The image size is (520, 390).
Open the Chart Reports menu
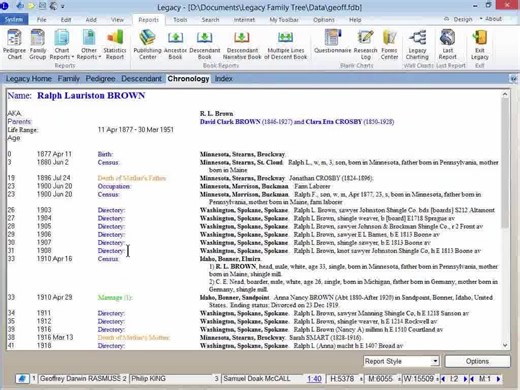tap(62, 45)
